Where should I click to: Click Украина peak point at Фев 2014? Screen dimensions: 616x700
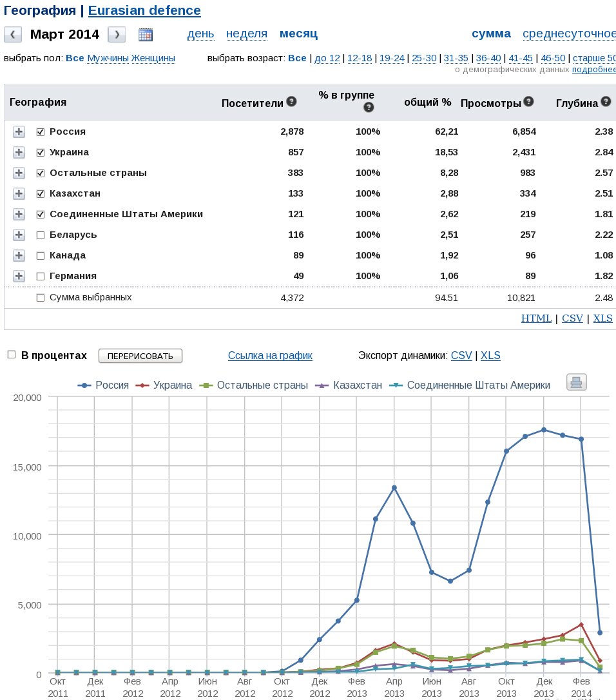click(581, 625)
